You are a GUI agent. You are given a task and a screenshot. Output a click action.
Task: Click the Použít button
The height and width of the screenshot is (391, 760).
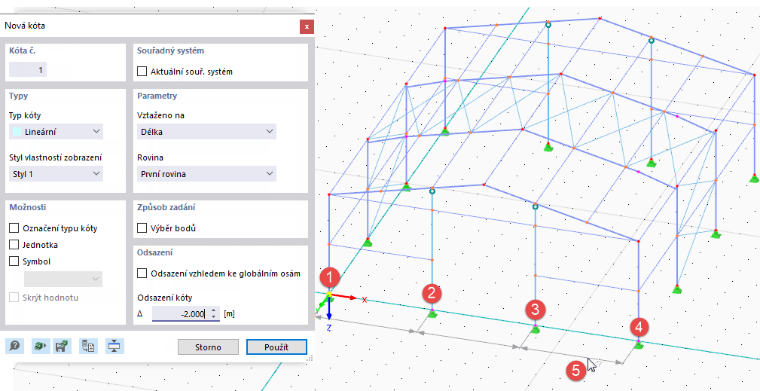pyautogui.click(x=276, y=347)
